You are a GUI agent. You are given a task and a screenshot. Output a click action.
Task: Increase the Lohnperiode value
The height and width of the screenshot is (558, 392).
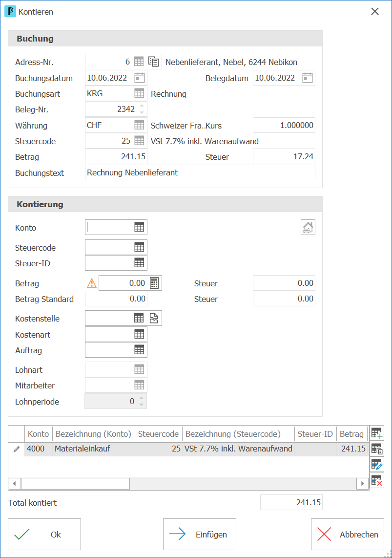141,398
